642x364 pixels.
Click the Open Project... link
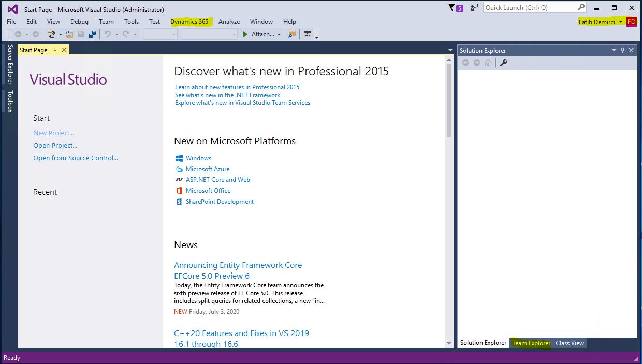[x=55, y=146]
